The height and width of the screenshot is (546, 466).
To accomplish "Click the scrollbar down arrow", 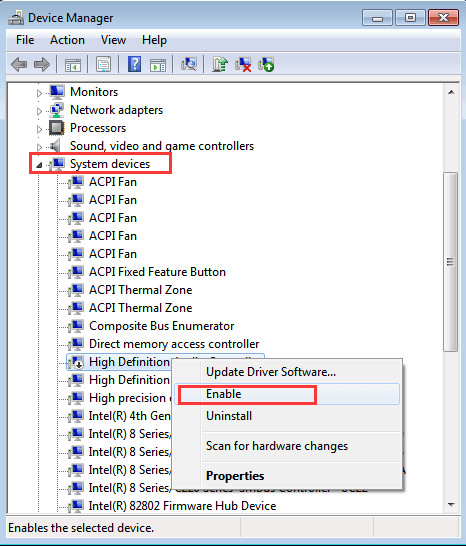I will point(451,505).
